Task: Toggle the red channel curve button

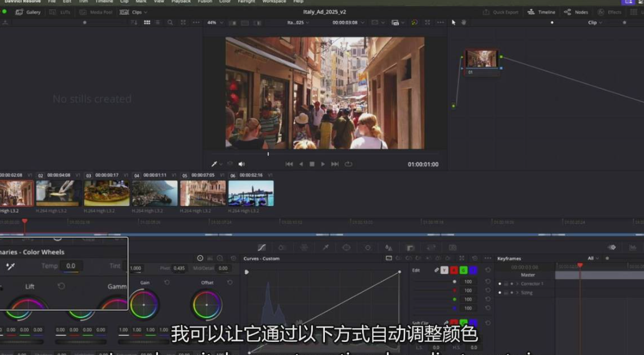Action: [454, 270]
